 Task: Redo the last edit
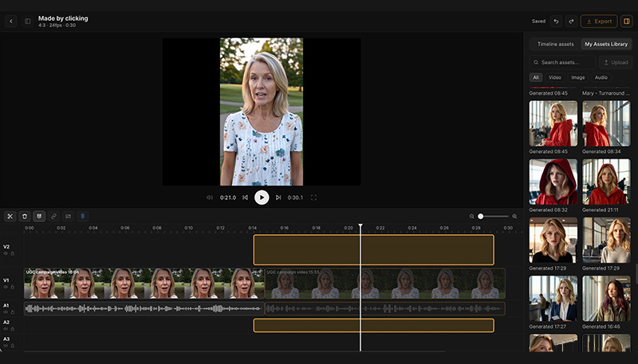[571, 22]
